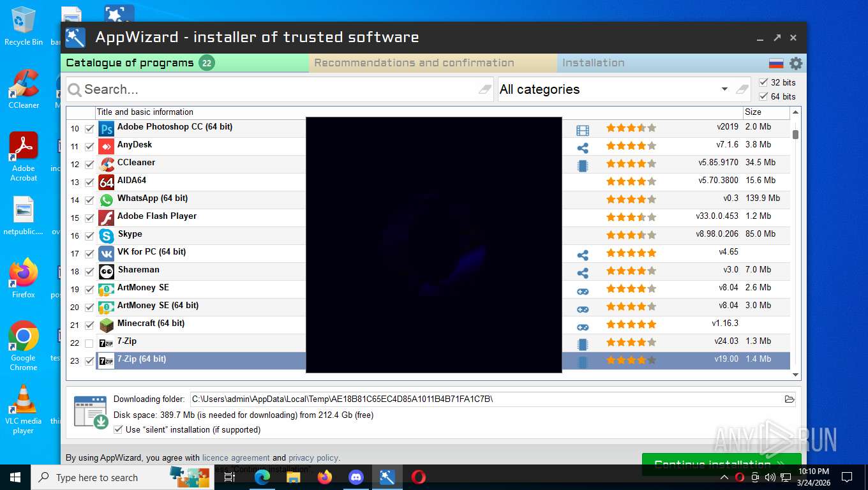Uncheck the 7-Zip (64 bit) checkbox

click(x=89, y=361)
